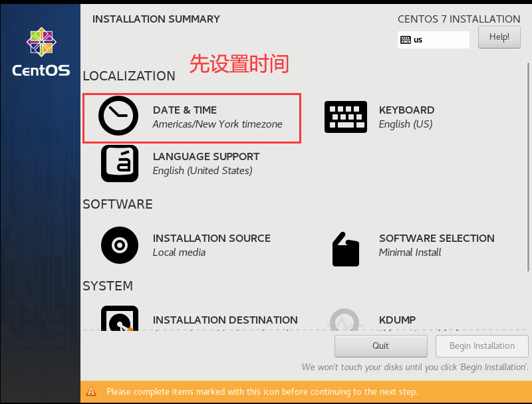Click the Local media text
532x404 pixels.
pos(179,252)
